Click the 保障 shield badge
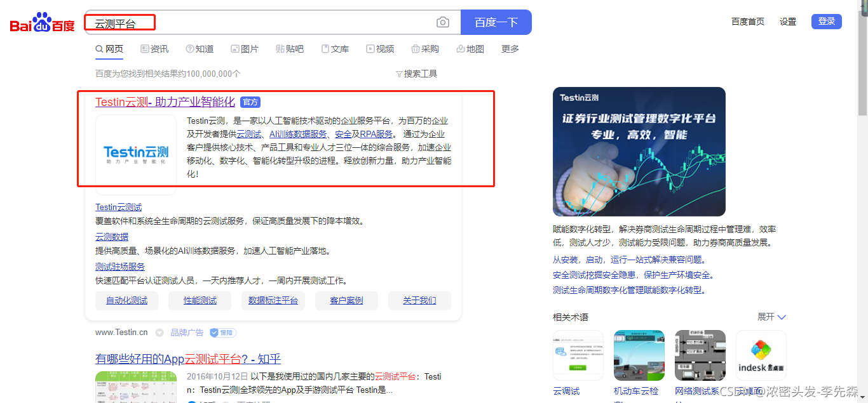Screen dimensions: 868x403 point(222,332)
